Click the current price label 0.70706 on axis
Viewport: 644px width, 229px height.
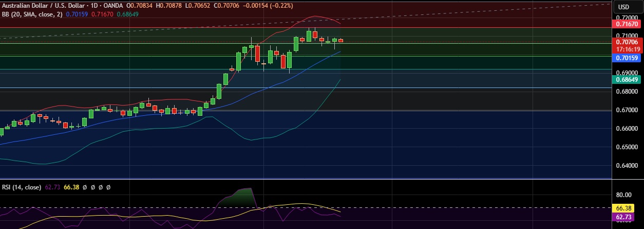tap(626, 42)
